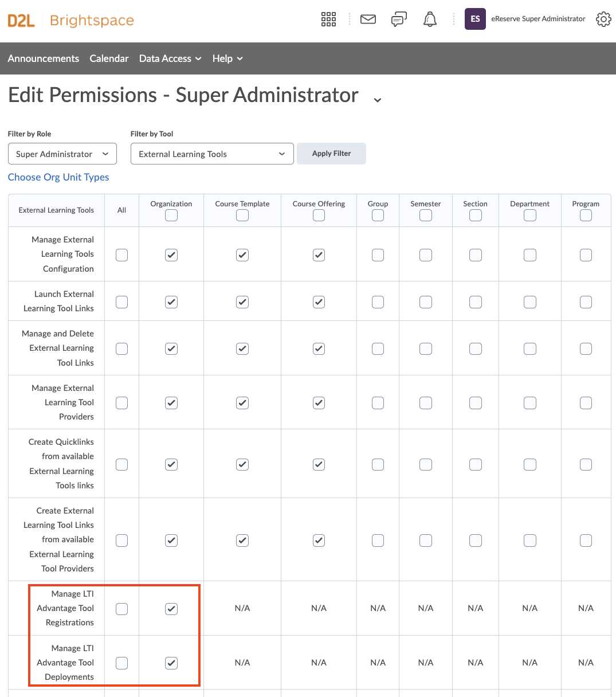The width and height of the screenshot is (616, 697).
Task: Click the Apply Filter button
Action: point(331,154)
